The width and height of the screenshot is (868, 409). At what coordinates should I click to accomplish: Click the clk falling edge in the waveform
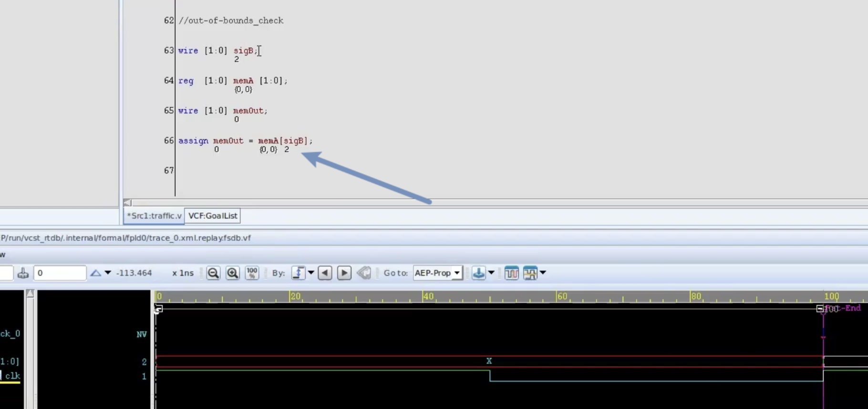coord(490,376)
